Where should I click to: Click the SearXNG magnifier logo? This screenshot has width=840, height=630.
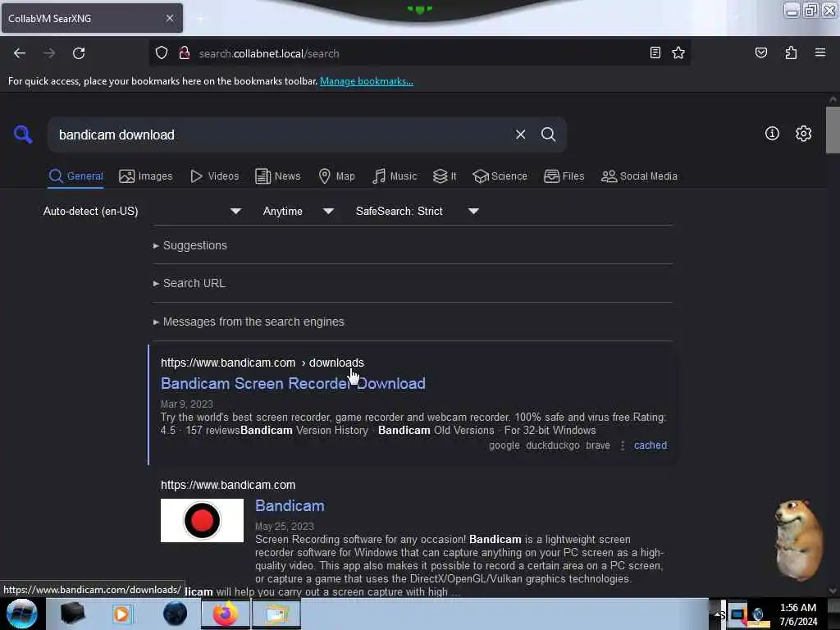click(x=23, y=134)
